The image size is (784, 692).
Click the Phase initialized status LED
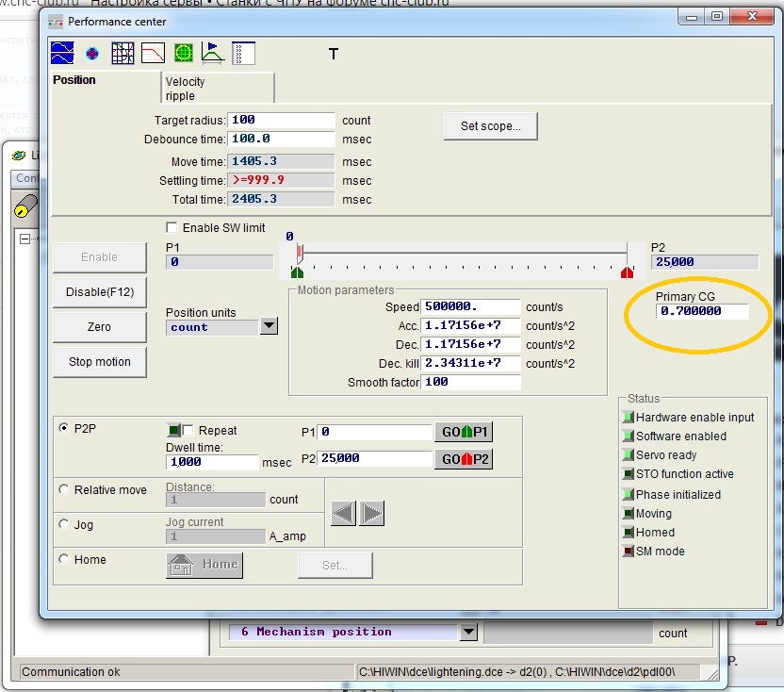tap(628, 494)
